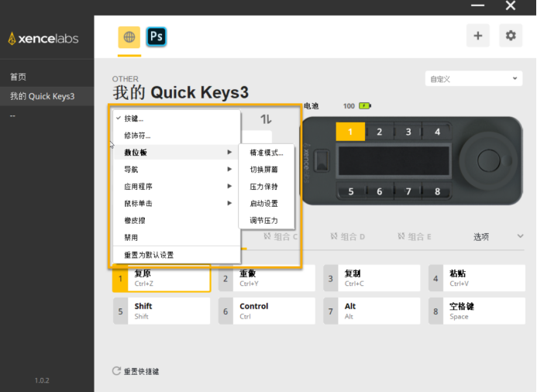Choose the checked 按键... menu entry
The width and height of the screenshot is (537, 392).
[x=177, y=119]
